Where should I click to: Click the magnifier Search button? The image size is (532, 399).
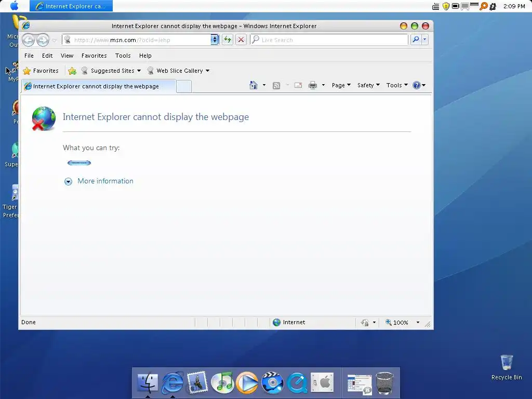point(416,39)
